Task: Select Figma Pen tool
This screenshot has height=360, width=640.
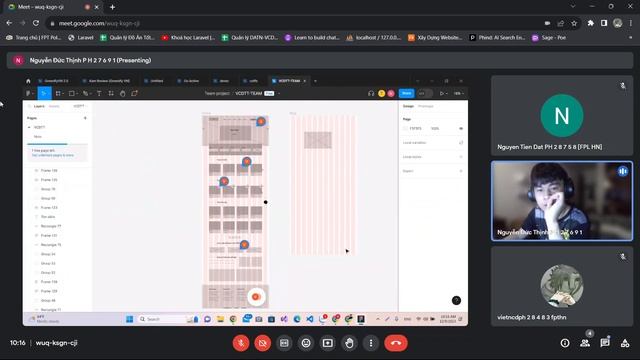Action: (85, 93)
